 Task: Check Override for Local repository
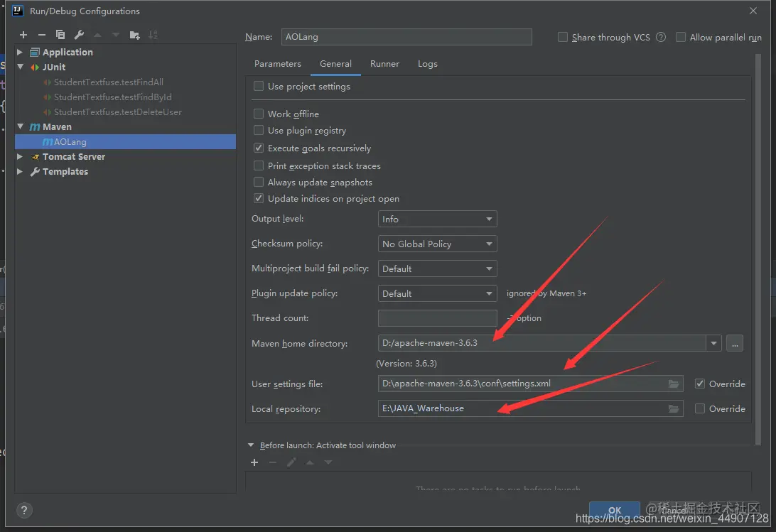(x=700, y=408)
